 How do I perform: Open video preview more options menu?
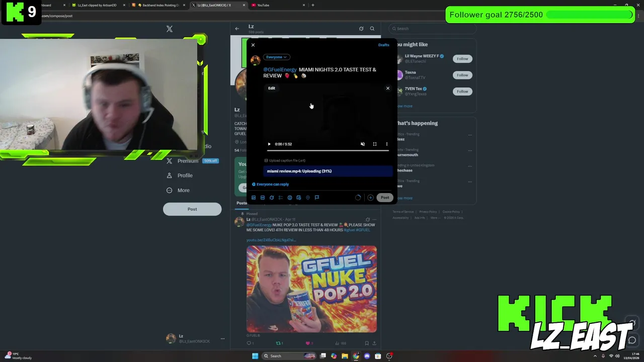click(386, 144)
